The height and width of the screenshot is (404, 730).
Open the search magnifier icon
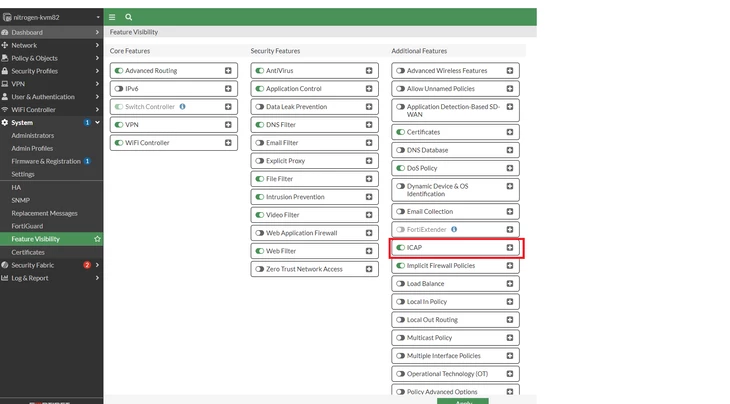point(128,17)
